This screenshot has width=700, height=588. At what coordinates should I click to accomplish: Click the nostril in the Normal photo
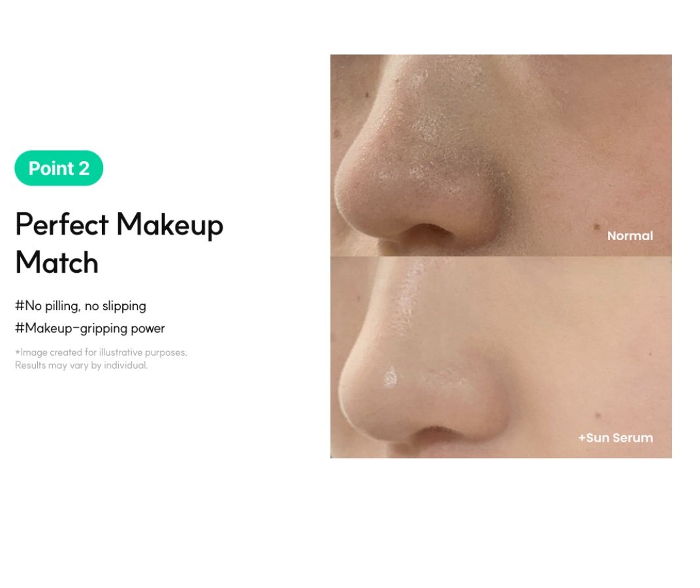pos(428,229)
